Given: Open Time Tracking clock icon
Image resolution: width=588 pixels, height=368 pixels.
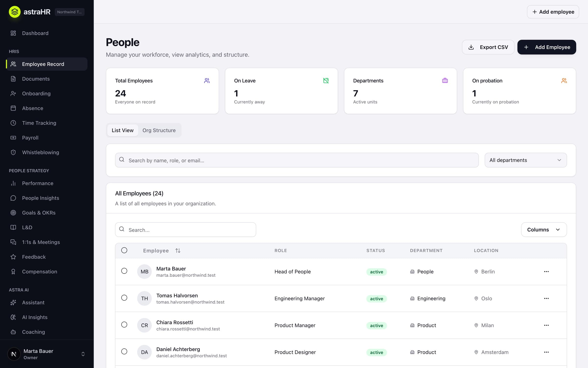Looking at the screenshot, I should (13, 123).
